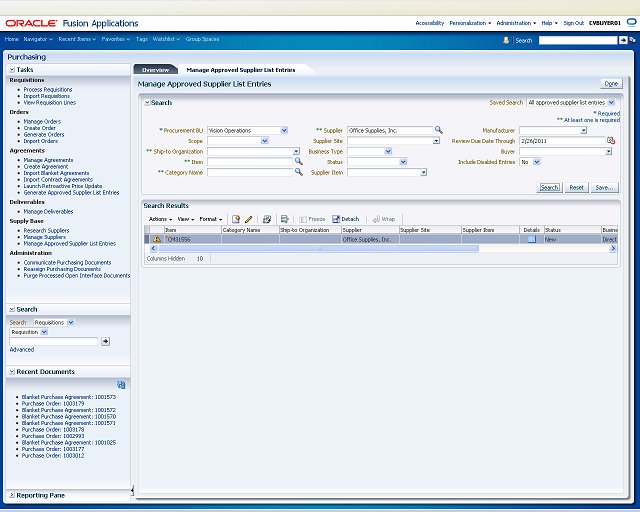Click the Supplier search magnifier icon
Viewport: 640px width, 512px height.
[x=439, y=130]
